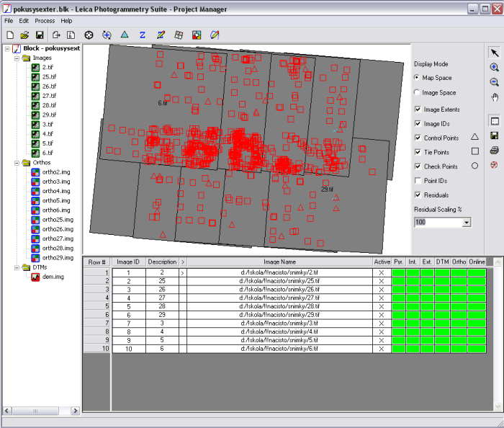This screenshot has height=428, width=504.
Task: Open the Frame Editor icon
Action: tap(71, 35)
